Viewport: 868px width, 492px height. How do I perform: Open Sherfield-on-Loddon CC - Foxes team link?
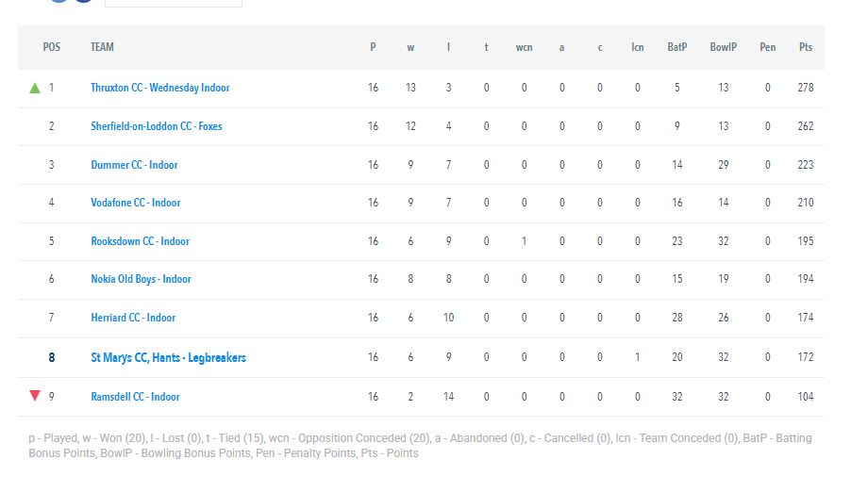[156, 126]
